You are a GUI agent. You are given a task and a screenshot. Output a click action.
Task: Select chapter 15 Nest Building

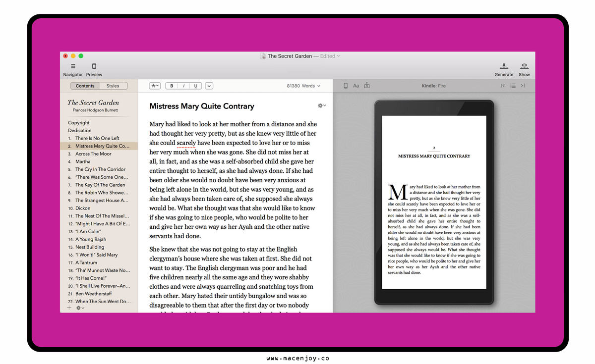(99, 247)
